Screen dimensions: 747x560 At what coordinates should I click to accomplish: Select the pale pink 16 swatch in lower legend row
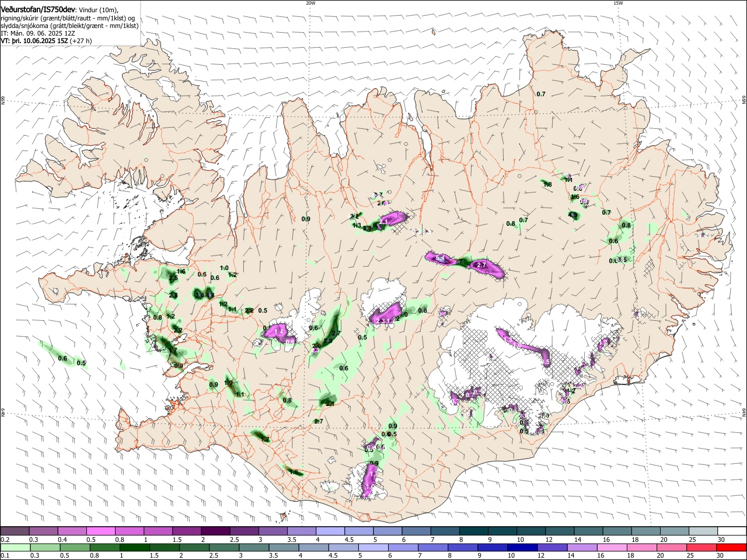pos(611,547)
